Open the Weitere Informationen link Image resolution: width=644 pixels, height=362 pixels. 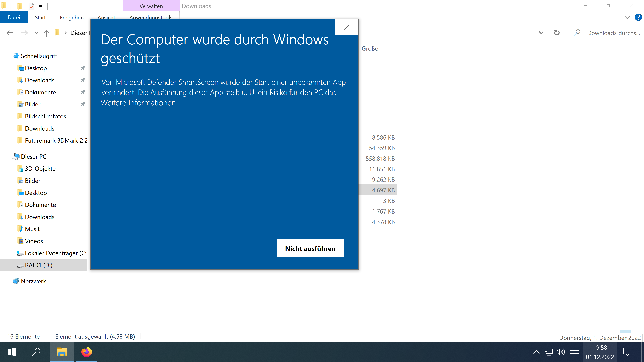click(138, 103)
